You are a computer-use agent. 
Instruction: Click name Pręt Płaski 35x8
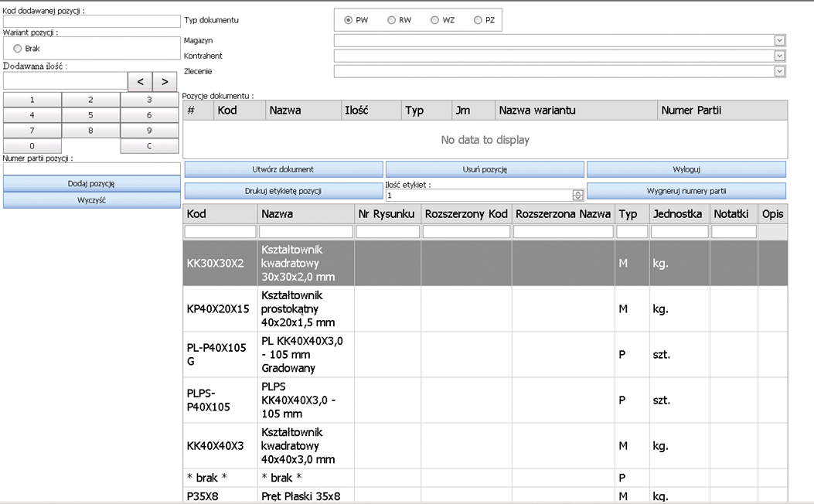click(x=301, y=496)
